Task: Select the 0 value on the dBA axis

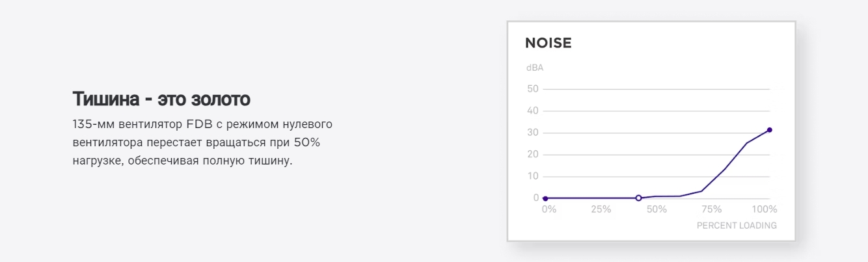Action: 536,198
